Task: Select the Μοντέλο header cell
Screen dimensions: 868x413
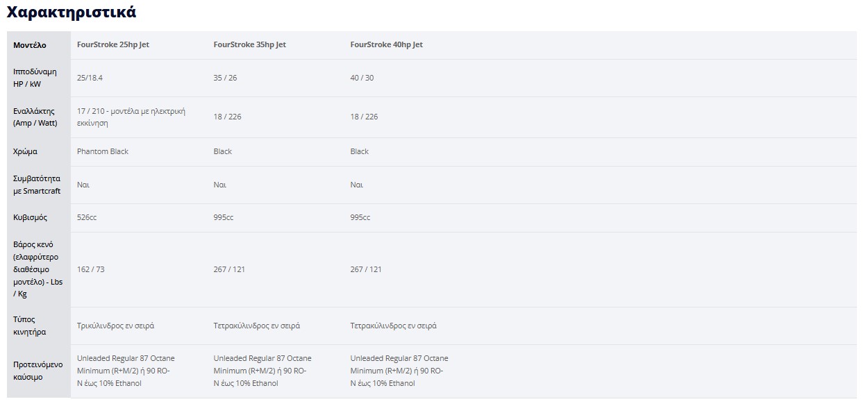Action: pos(30,45)
